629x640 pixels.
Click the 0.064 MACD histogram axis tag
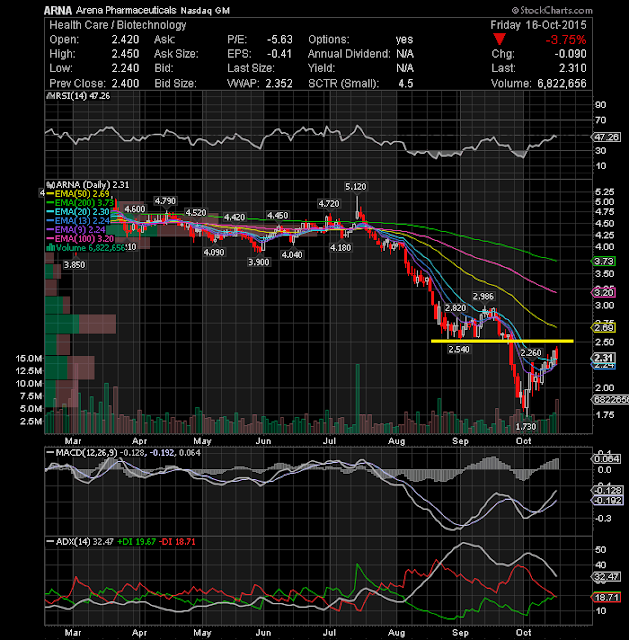pyautogui.click(x=606, y=459)
